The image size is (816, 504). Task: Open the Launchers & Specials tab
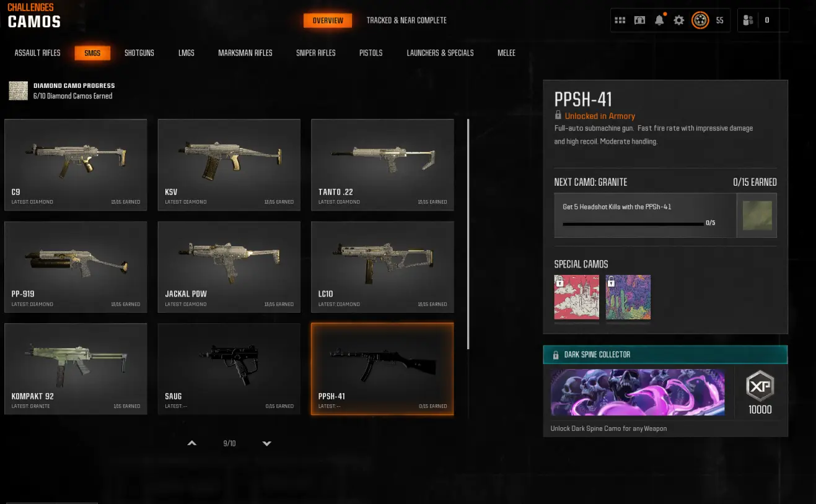click(x=441, y=53)
